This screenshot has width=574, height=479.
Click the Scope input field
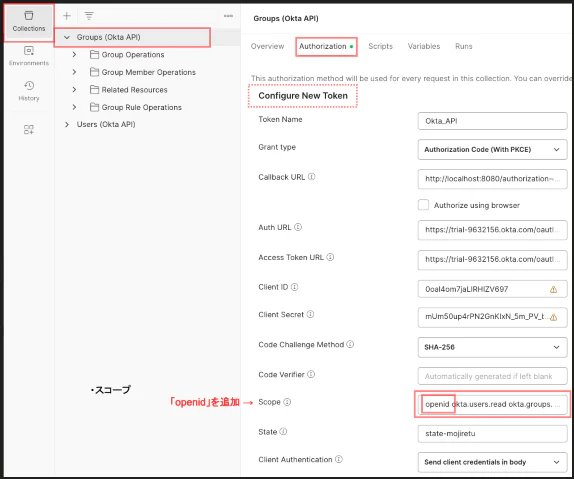click(492, 404)
